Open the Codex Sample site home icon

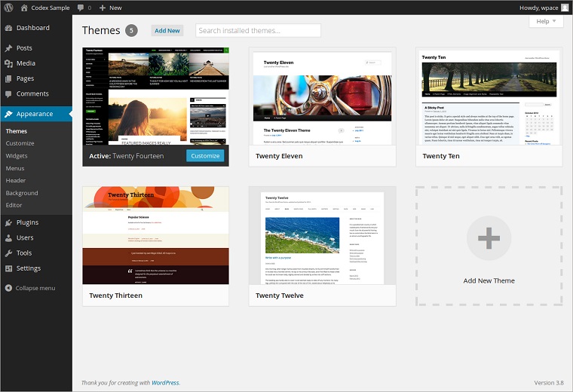pos(24,8)
